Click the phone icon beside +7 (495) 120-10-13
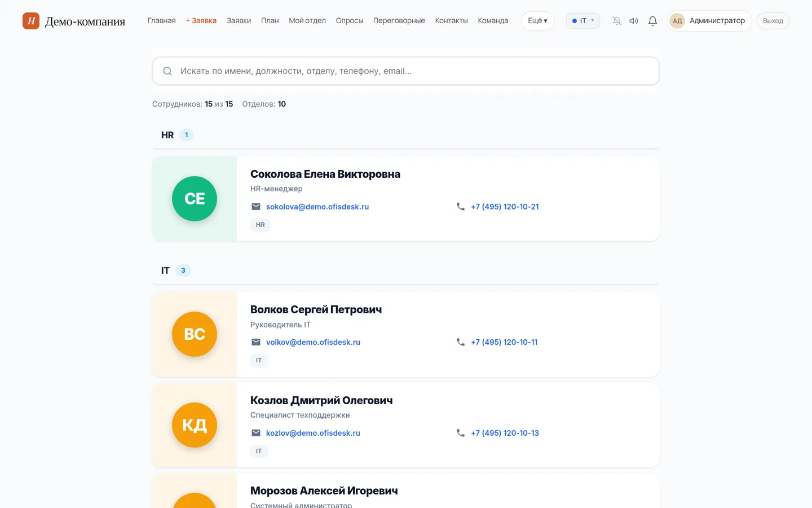 pyautogui.click(x=461, y=433)
